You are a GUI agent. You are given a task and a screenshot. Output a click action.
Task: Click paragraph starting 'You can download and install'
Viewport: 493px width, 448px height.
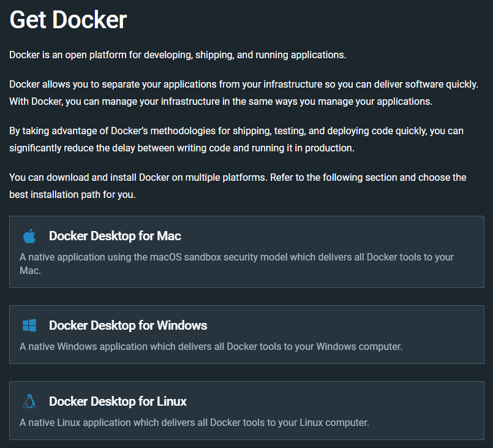(x=238, y=186)
